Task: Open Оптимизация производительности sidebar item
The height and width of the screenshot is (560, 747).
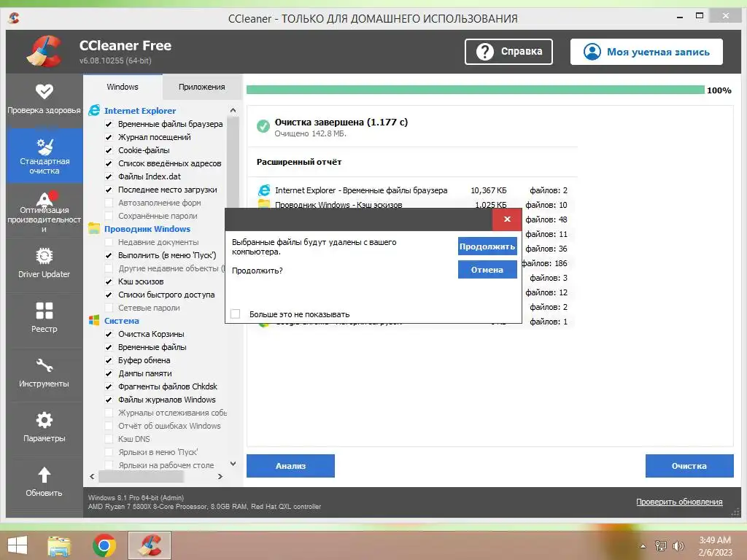Action: pos(44,211)
